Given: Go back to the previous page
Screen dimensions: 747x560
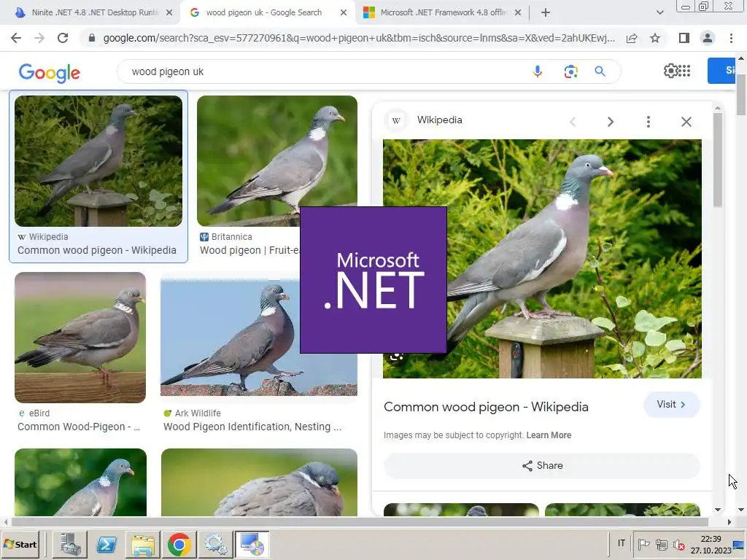Looking at the screenshot, I should coord(16,38).
